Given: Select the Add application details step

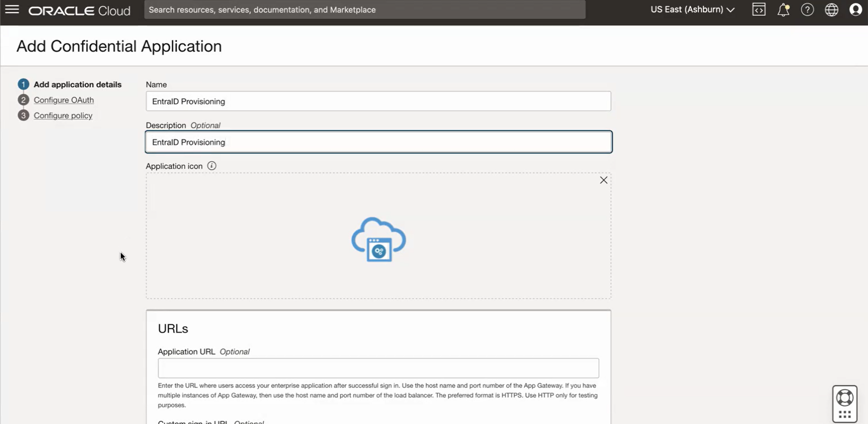Looking at the screenshot, I should 77,85.
